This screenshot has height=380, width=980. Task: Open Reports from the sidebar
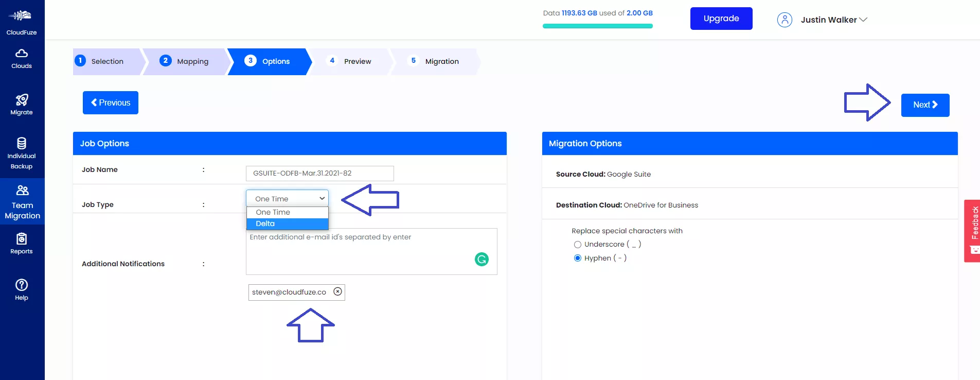[22, 244]
